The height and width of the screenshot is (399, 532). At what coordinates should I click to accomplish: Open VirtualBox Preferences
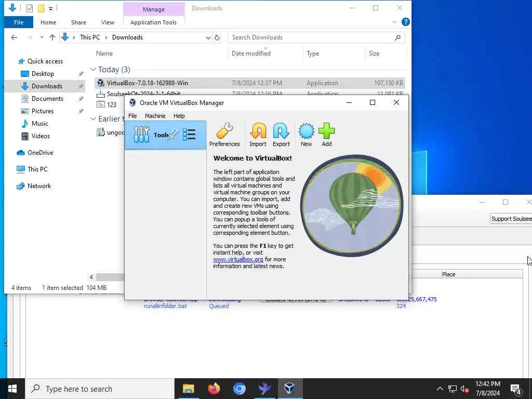coord(224,135)
